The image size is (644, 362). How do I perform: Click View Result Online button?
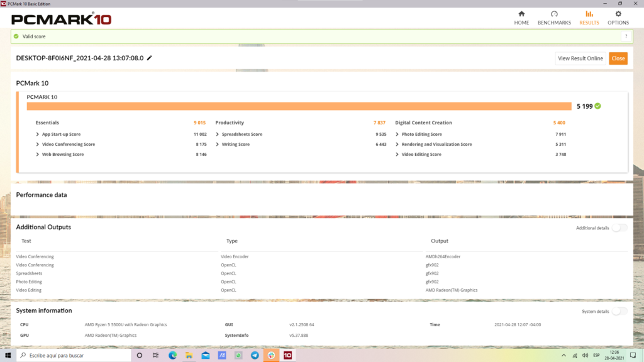pos(580,58)
